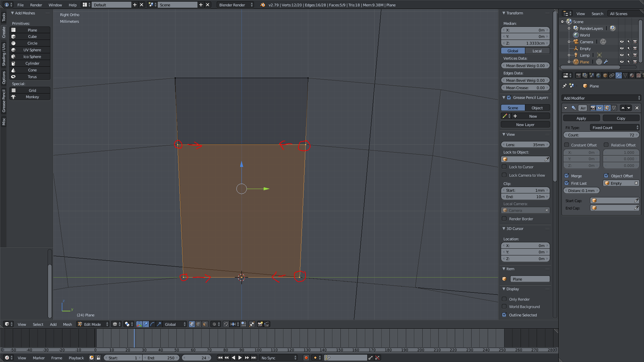This screenshot has height=362, width=644.
Task: Move the Array modifier up
Action: (x=623, y=108)
